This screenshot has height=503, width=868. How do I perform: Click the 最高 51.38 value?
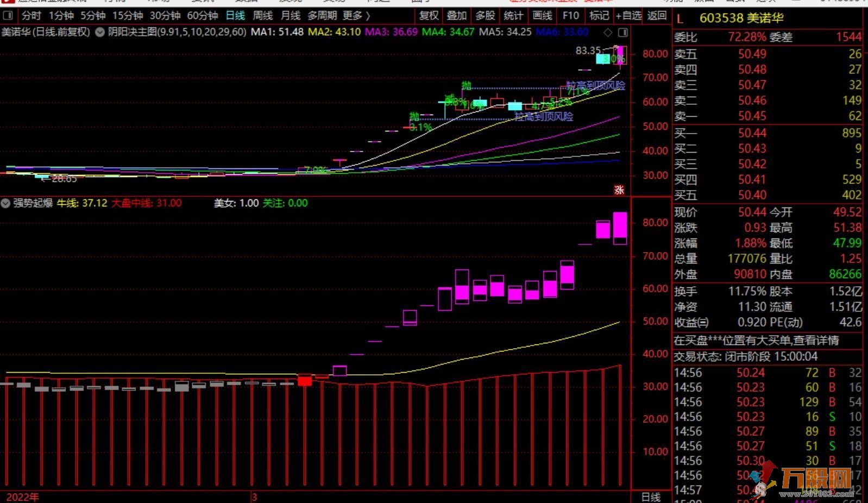click(x=847, y=228)
